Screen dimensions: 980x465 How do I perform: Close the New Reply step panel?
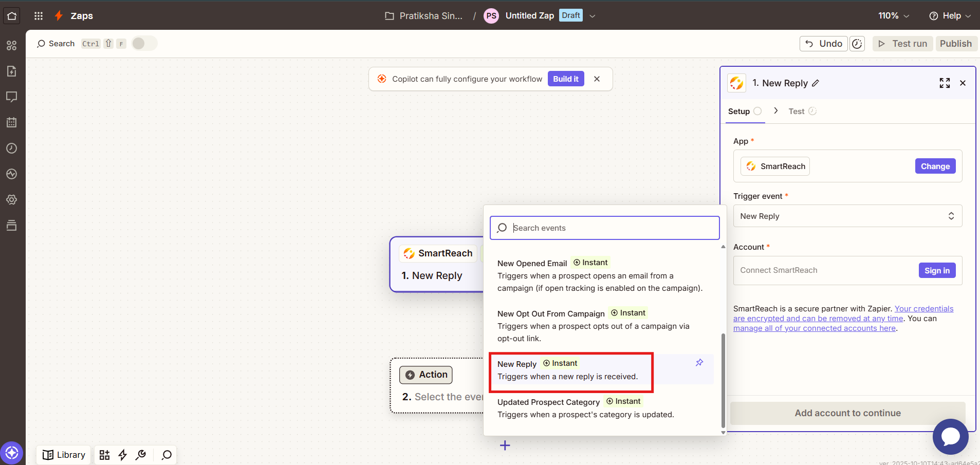[x=963, y=83]
